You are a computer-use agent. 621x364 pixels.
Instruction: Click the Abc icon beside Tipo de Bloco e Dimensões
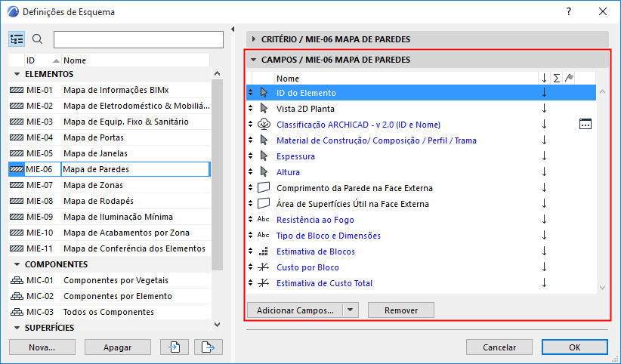264,235
